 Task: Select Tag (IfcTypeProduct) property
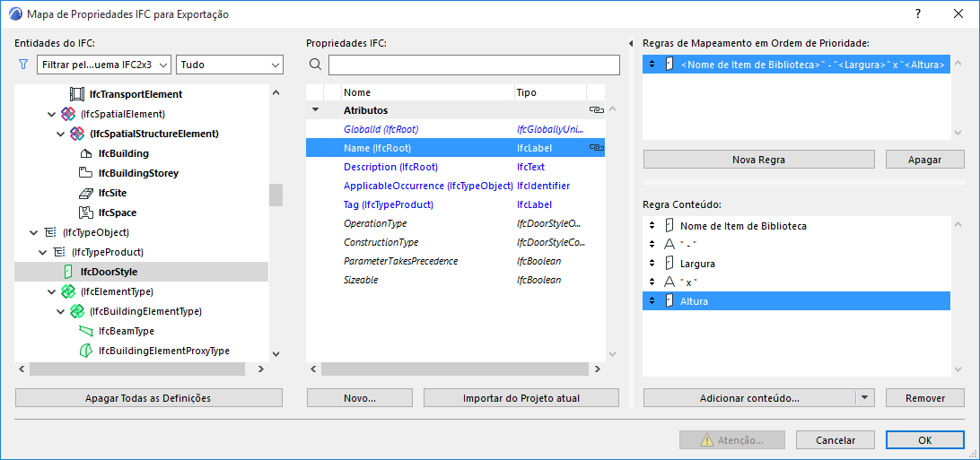pos(455,204)
